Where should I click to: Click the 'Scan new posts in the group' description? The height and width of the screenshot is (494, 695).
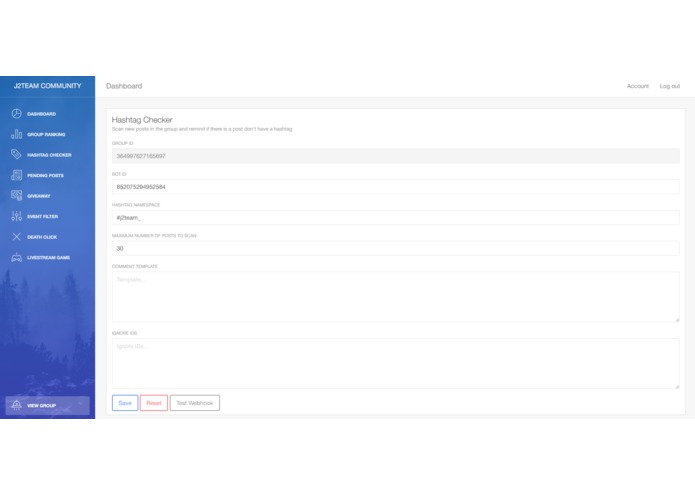pos(202,129)
